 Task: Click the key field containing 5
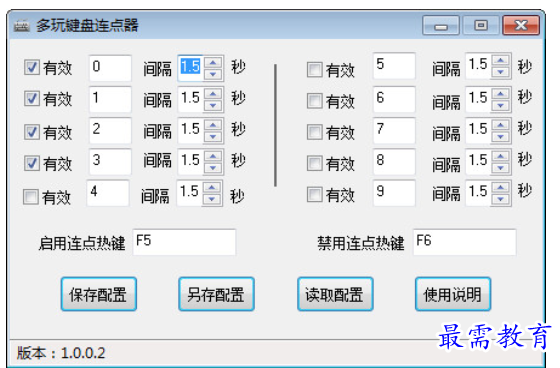(394, 66)
